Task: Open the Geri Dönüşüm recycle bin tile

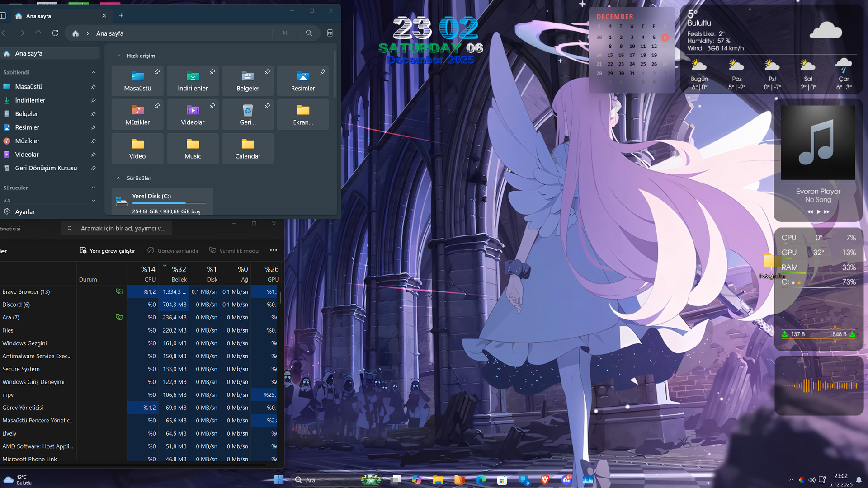Action: click(x=248, y=114)
